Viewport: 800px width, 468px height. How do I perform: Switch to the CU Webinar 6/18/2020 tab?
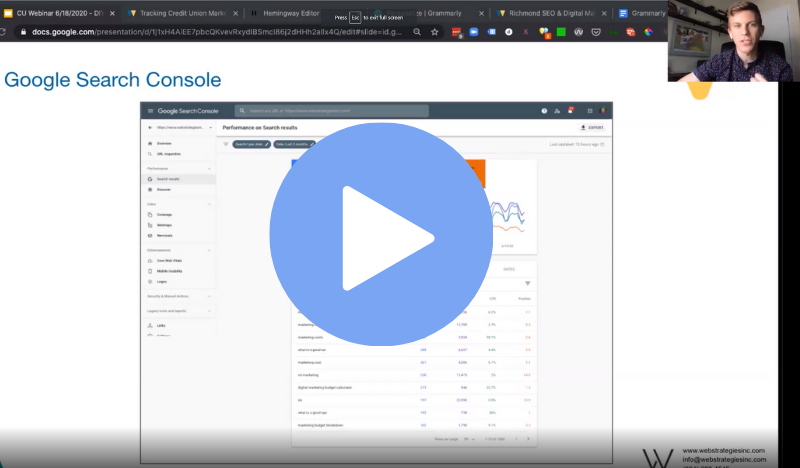pyautogui.click(x=60, y=13)
